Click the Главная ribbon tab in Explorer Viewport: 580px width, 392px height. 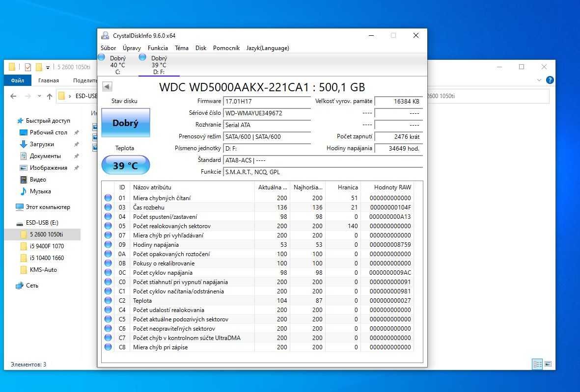[49, 80]
